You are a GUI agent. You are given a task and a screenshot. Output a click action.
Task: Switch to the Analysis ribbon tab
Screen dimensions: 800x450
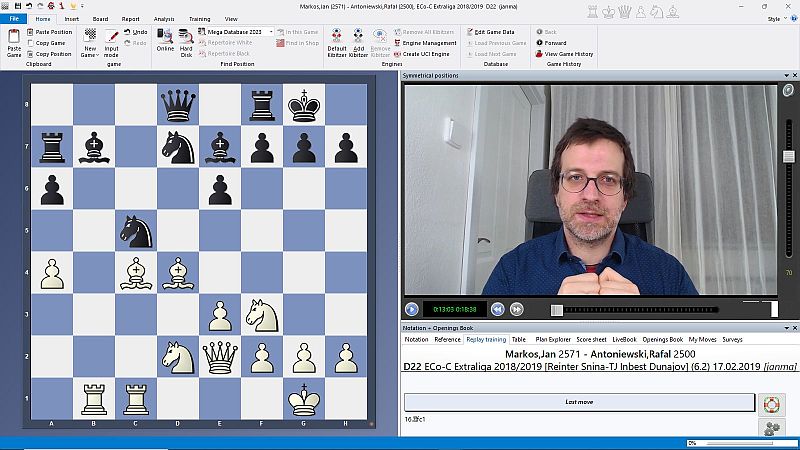coord(164,19)
